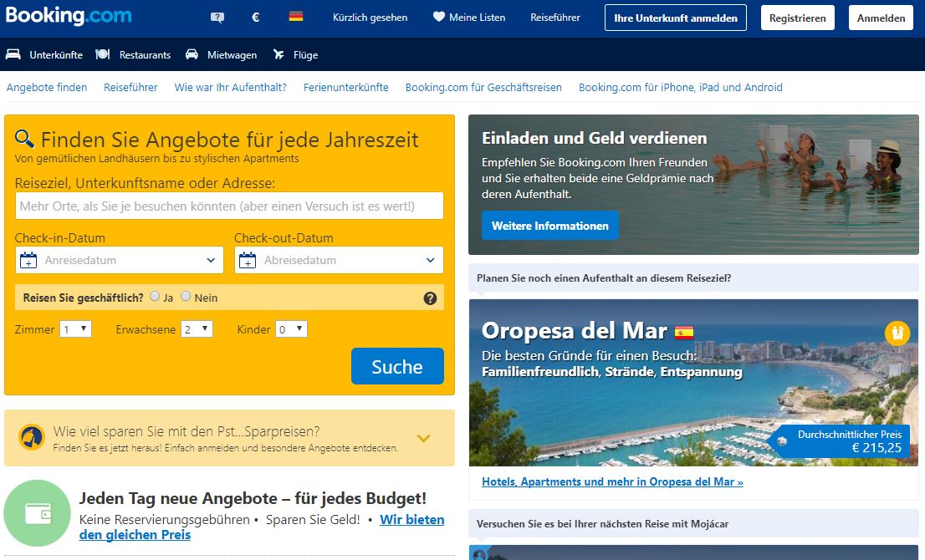
Task: Open Kürzlich gesehen in the header
Action: 370,18
